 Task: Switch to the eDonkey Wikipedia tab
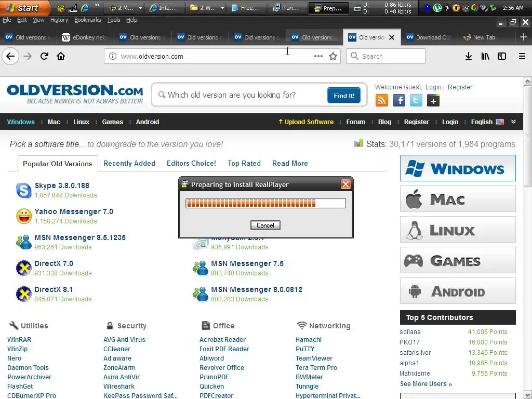click(86, 37)
